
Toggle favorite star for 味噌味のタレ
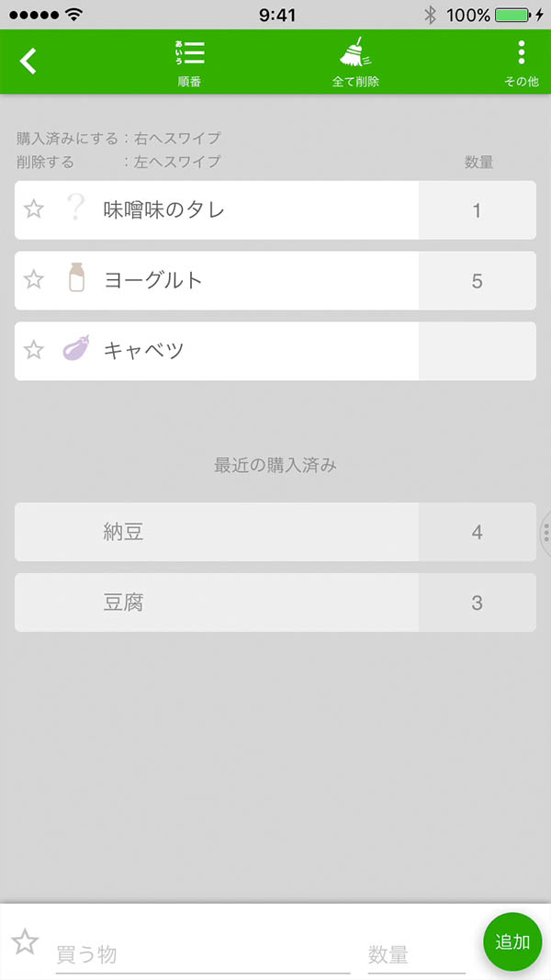pyautogui.click(x=34, y=209)
